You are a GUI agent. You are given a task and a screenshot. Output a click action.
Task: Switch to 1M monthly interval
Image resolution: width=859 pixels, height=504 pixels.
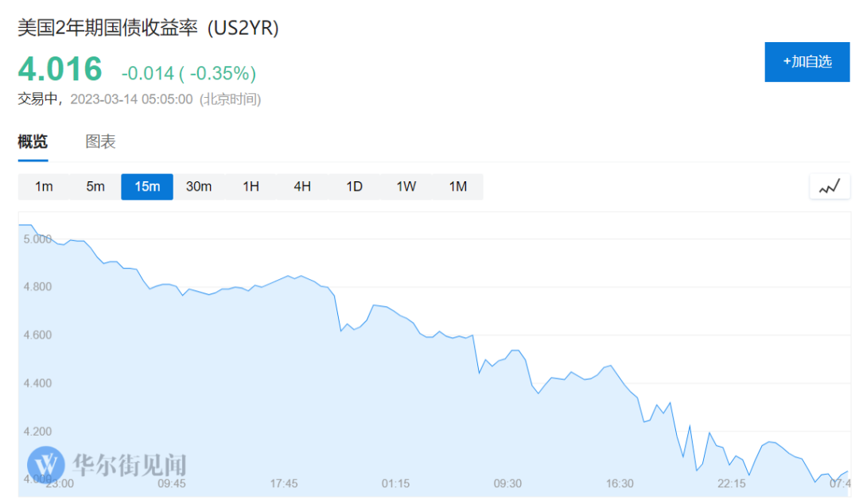tap(457, 187)
